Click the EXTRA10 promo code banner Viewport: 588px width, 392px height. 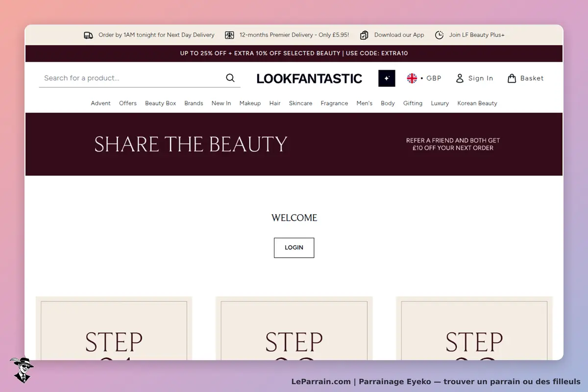tap(294, 53)
